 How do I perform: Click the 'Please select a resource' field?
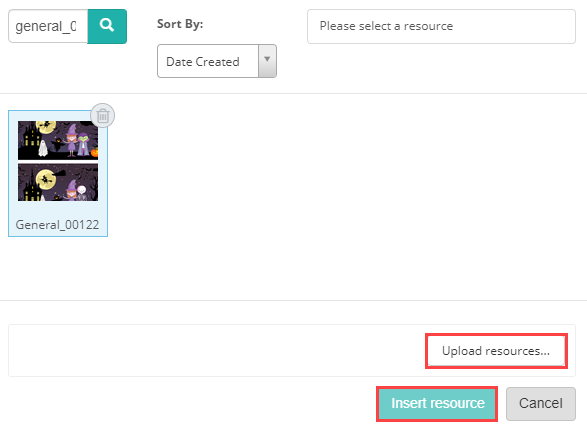click(441, 26)
